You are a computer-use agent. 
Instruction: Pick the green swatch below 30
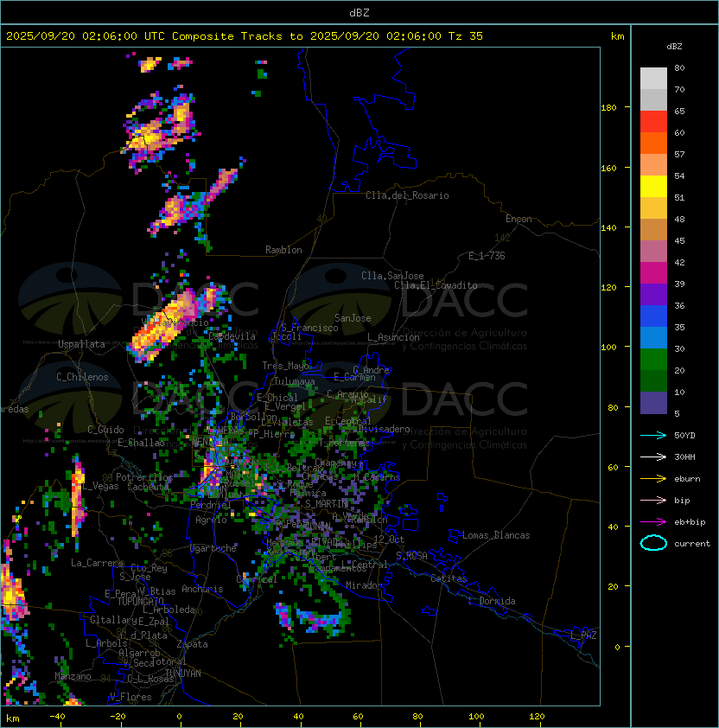[653, 360]
